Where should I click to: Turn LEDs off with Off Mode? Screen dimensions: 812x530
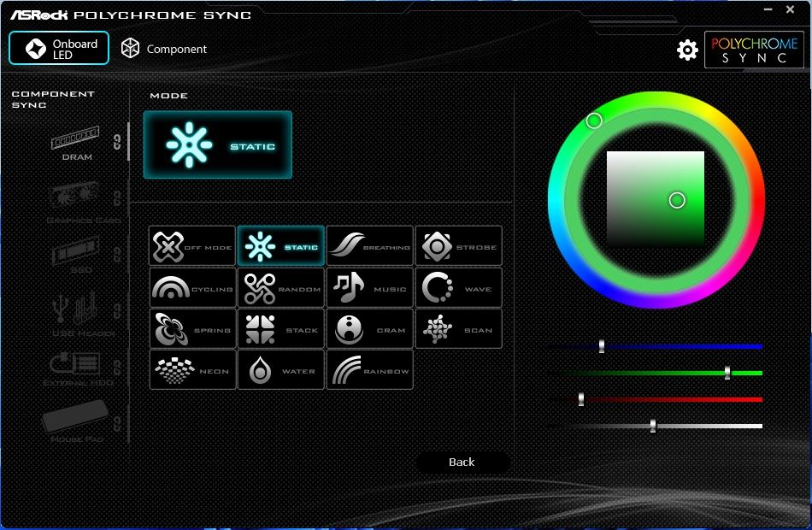pyautogui.click(x=192, y=245)
